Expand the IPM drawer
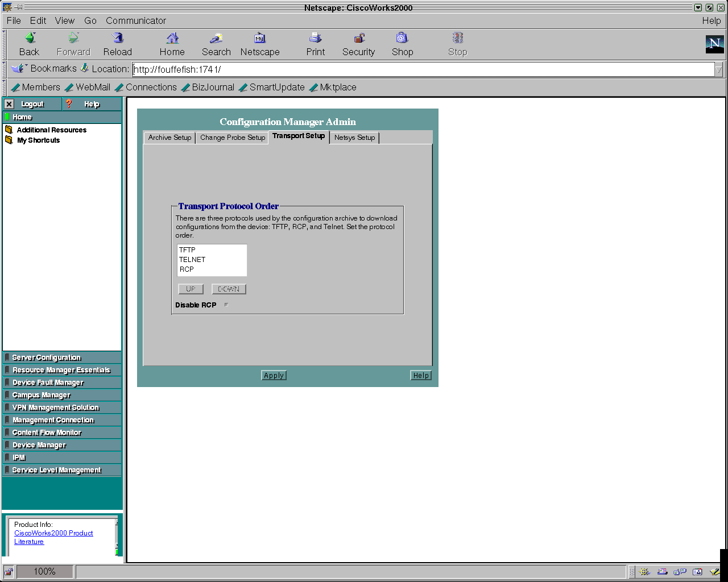The height and width of the screenshot is (582, 728). point(62,458)
